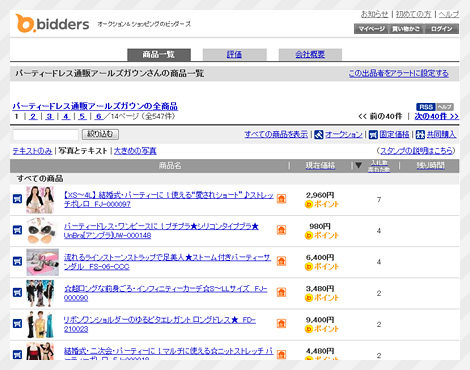Click the 2,960円 price text
The image size is (470, 370).
pos(320,195)
